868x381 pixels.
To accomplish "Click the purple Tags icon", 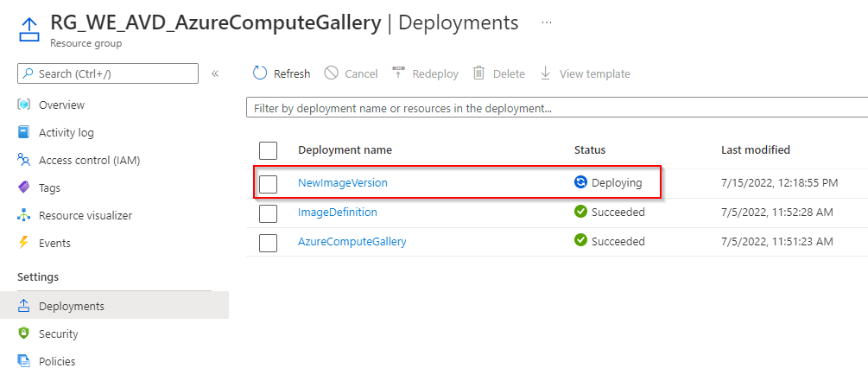I will coord(23,187).
